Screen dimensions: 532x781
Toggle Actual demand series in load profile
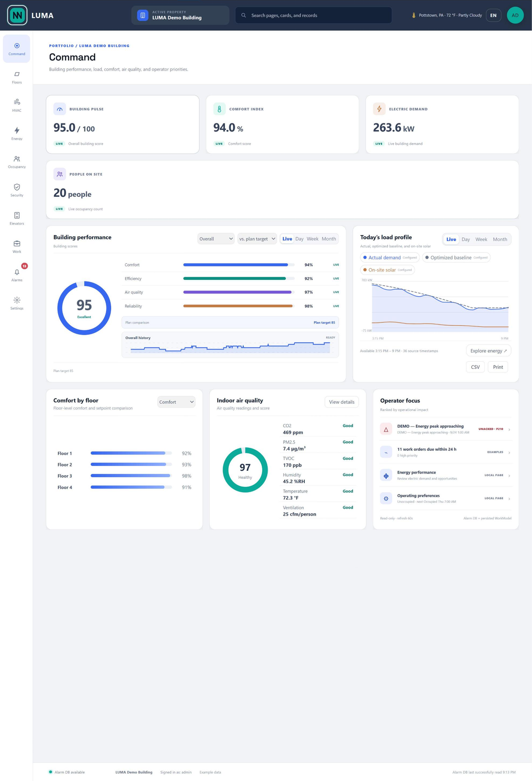[x=390, y=257]
